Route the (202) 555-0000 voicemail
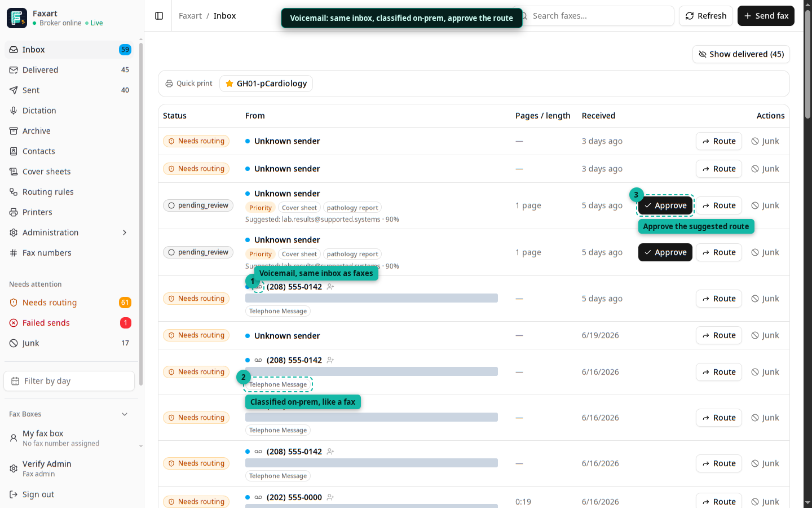 [x=719, y=501]
